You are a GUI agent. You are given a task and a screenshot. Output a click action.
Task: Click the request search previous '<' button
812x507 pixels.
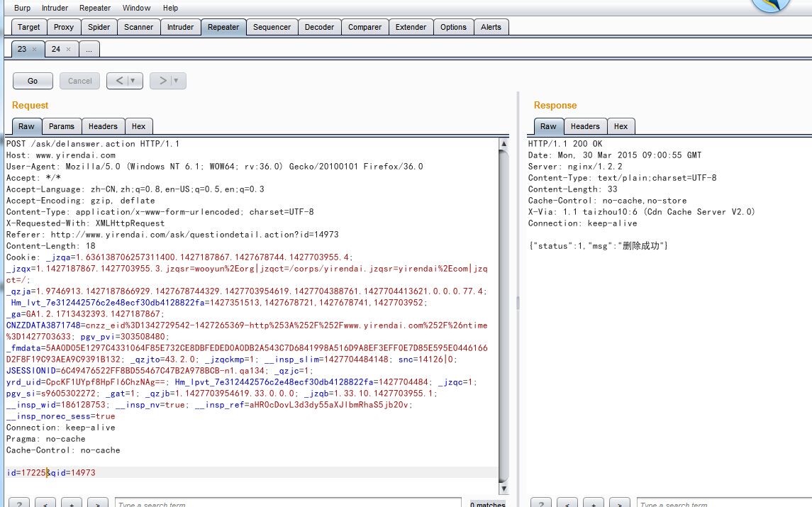pyautogui.click(x=45, y=504)
